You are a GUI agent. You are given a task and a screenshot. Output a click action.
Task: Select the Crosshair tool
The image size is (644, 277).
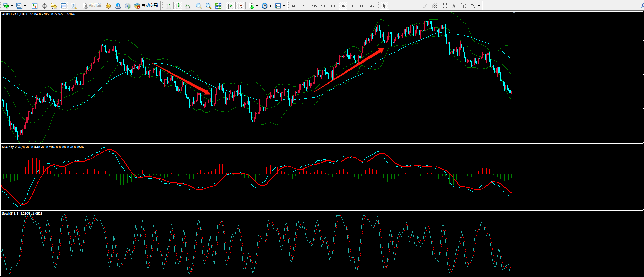[x=394, y=6]
